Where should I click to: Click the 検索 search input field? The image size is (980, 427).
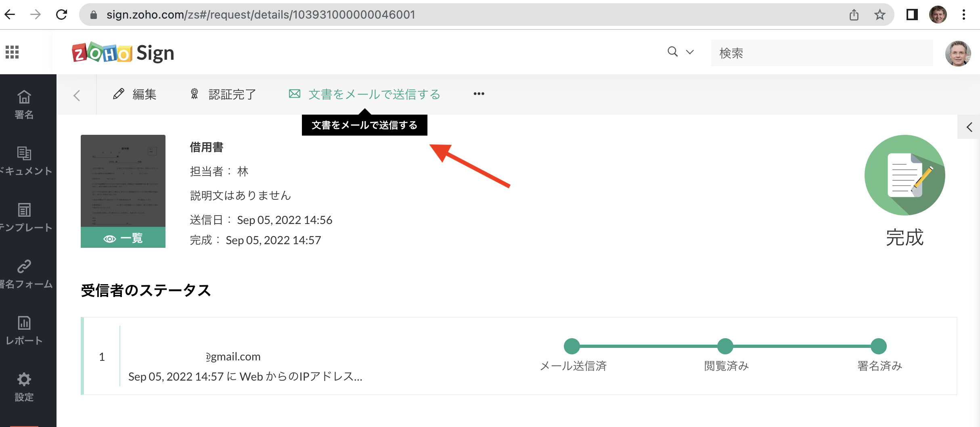821,53
